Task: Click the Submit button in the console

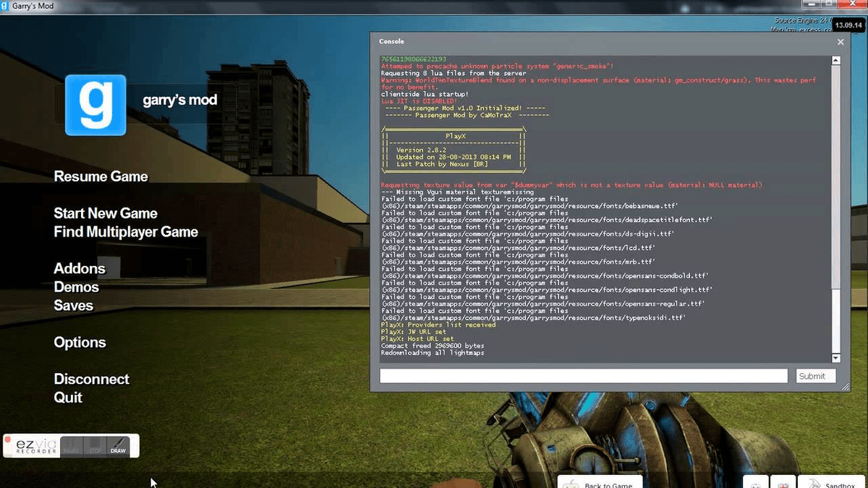Action: point(815,375)
